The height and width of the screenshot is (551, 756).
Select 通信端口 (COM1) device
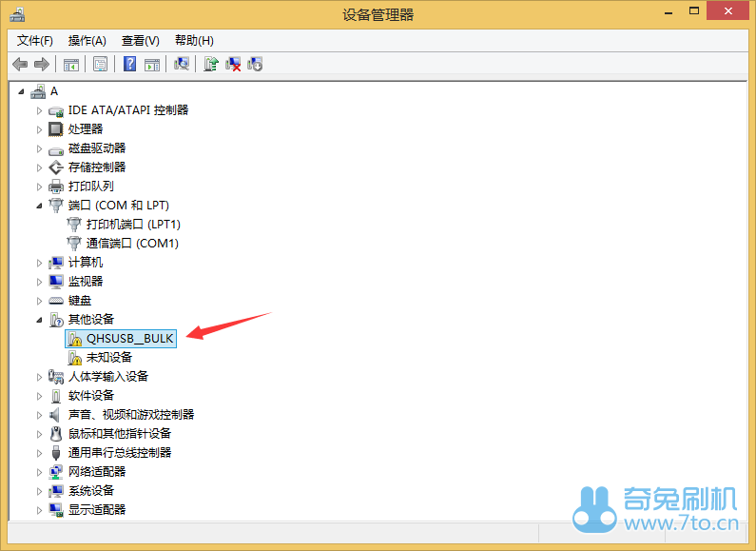(x=132, y=244)
